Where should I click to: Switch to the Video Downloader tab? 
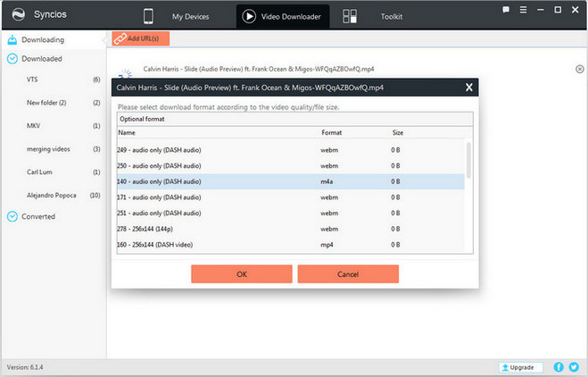tap(283, 16)
